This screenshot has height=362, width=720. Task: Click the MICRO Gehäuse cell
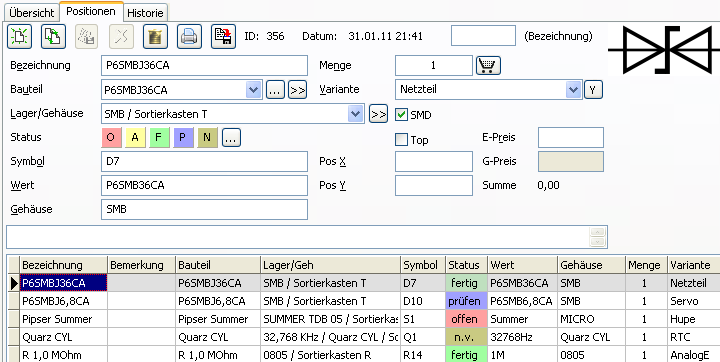(x=591, y=319)
